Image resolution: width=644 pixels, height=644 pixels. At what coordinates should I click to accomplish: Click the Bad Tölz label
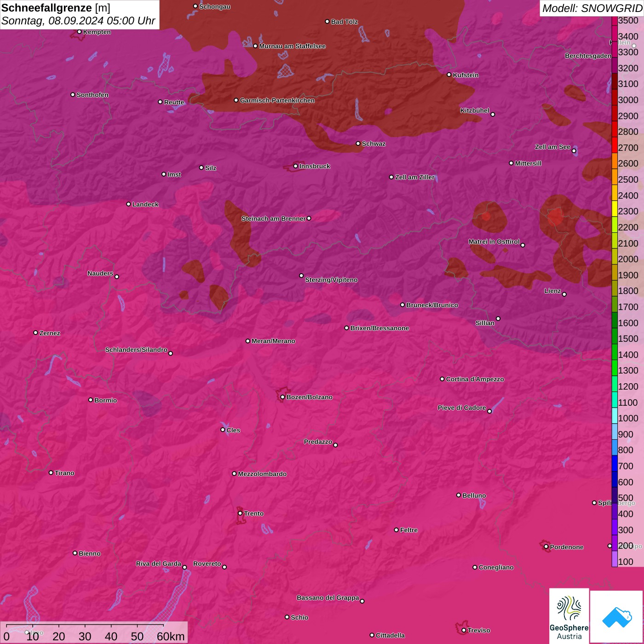point(344,22)
